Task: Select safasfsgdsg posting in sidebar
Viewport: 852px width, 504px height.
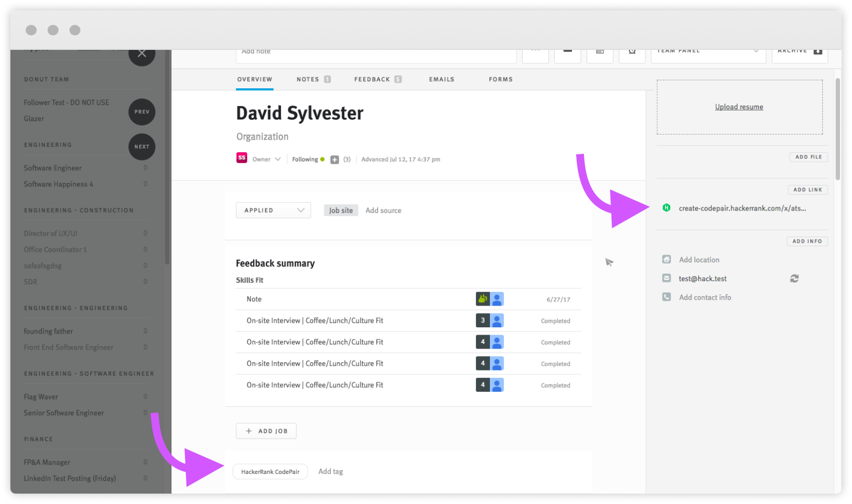Action: coord(43,266)
